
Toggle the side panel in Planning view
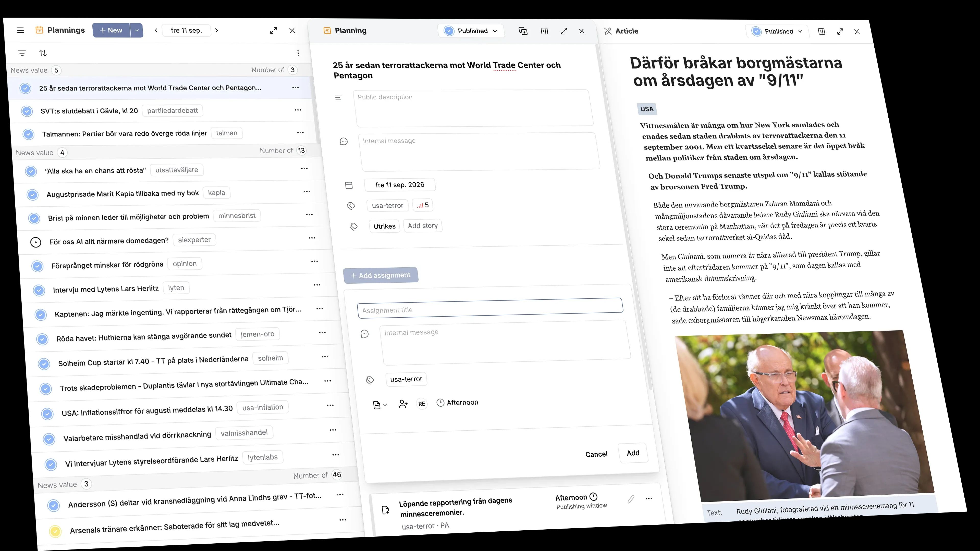544,31
